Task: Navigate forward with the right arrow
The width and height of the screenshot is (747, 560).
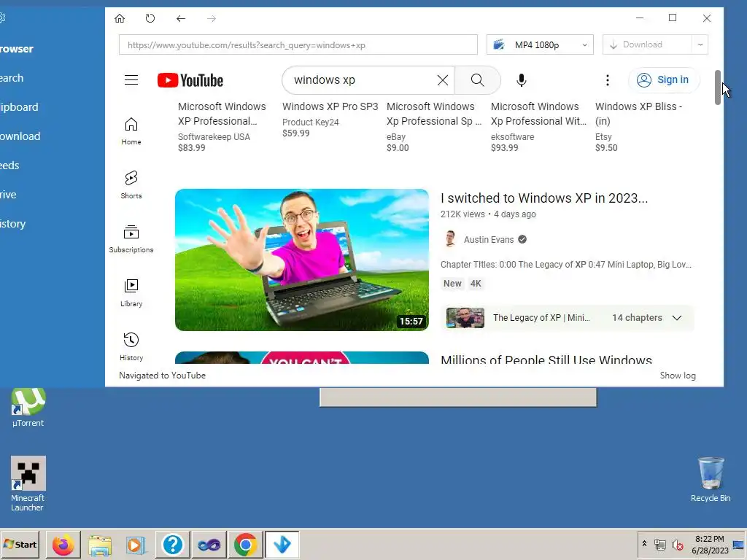Action: pyautogui.click(x=211, y=18)
